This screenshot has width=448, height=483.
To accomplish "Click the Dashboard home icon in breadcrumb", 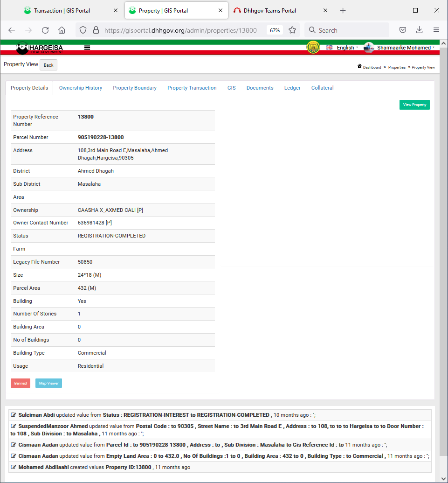I will point(359,67).
